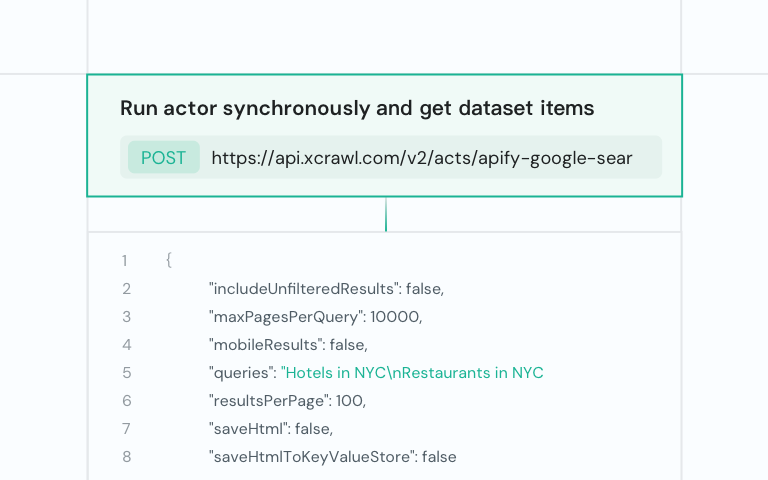Click the "saveHtmlToKeyValueStore" key
The image size is (768, 480).
(x=311, y=457)
